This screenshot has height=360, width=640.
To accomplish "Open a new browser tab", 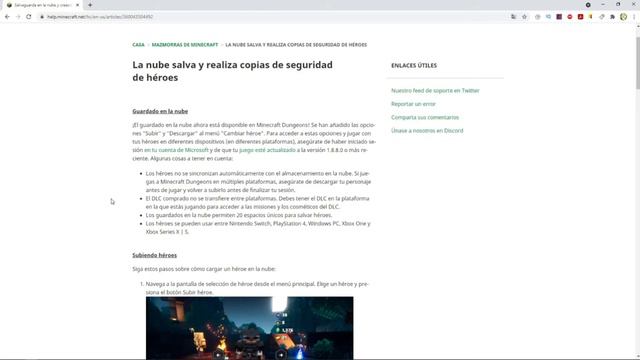I will [x=90, y=5].
